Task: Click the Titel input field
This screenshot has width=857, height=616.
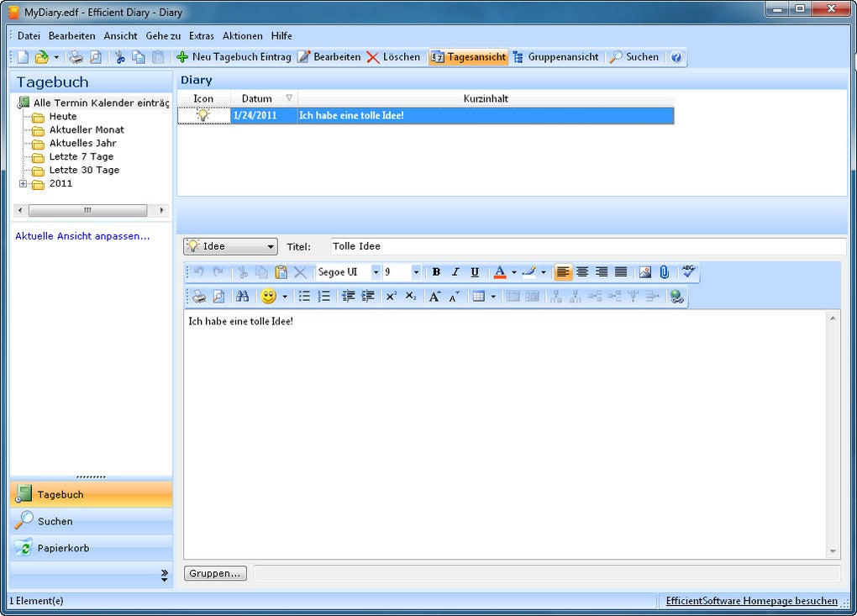Action: tap(588, 246)
